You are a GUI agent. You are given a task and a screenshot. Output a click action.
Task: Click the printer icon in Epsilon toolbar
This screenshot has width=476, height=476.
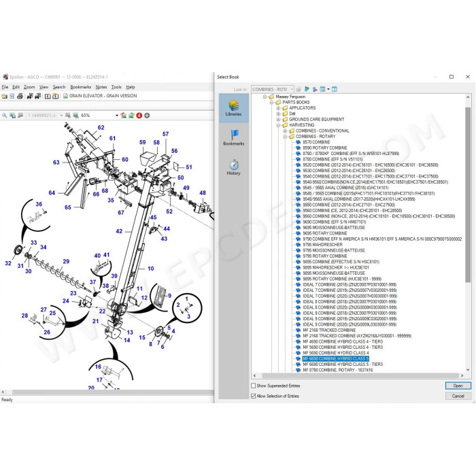click(20, 97)
